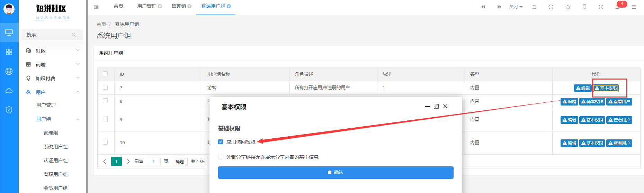The image size is (644, 193).
Task: Open the shield icon in left rail
Action: coord(9,110)
